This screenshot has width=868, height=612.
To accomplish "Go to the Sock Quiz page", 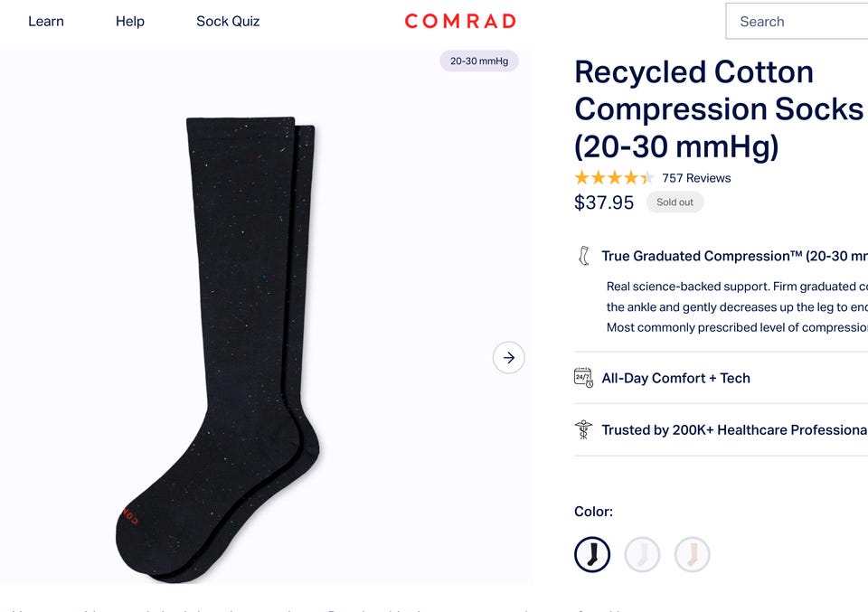I will (x=228, y=22).
